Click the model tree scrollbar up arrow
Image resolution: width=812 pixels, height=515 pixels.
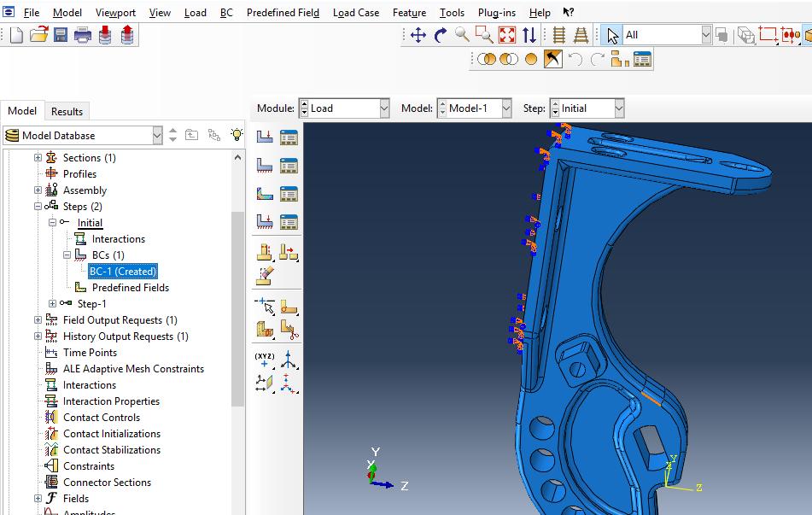click(x=237, y=157)
